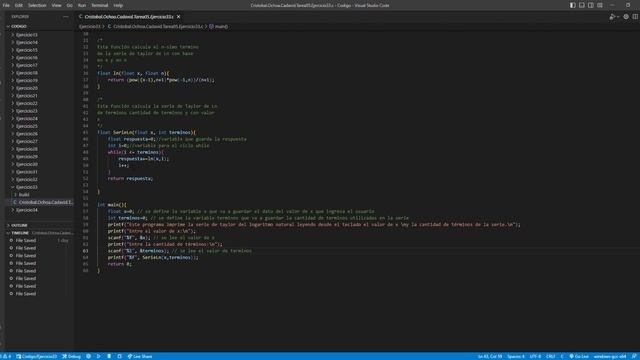This screenshot has width=640, height=360.
Task: Toggle the secondary side bar layout icon
Action: 591,5
